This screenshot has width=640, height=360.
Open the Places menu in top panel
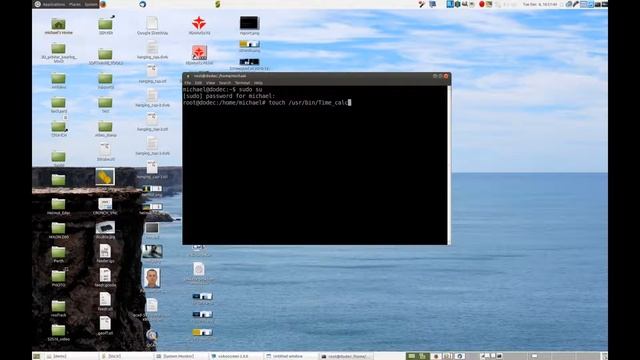tap(75, 4)
